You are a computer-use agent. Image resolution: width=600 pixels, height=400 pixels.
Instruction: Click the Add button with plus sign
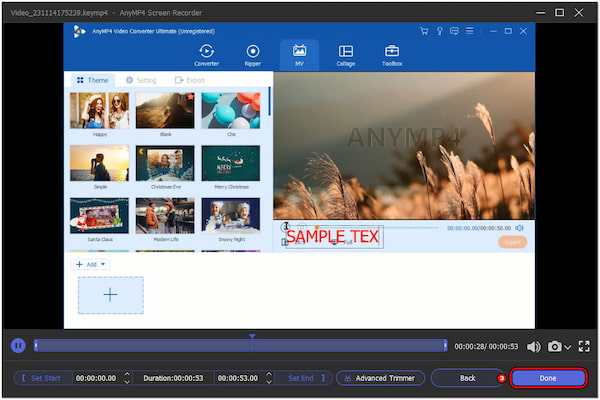(90, 264)
